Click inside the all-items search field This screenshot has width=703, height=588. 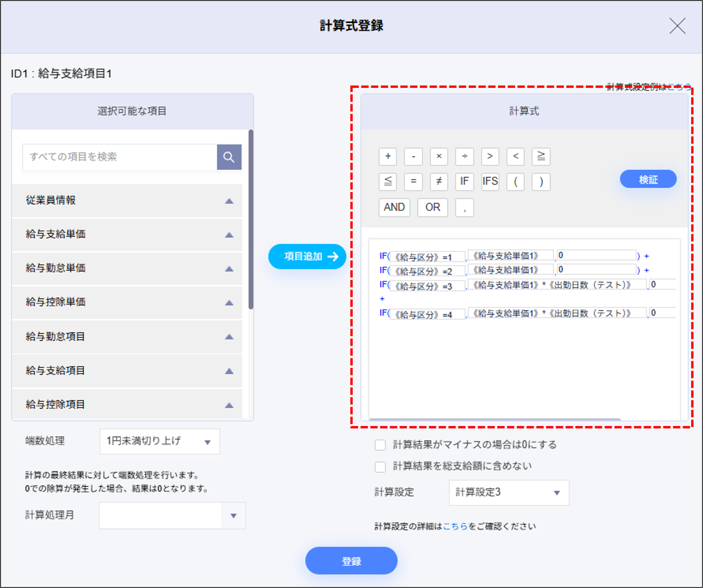click(119, 157)
